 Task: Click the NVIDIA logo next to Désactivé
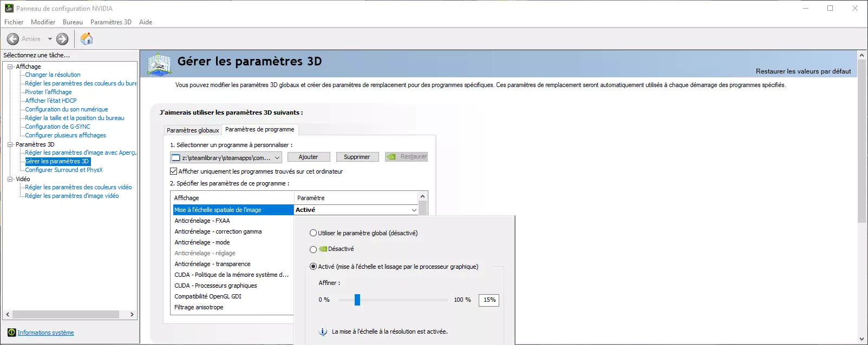(323, 249)
